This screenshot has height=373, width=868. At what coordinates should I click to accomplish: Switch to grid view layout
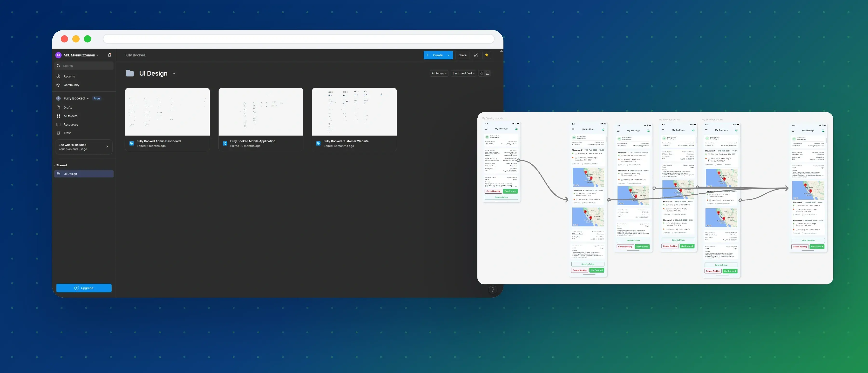pos(481,73)
